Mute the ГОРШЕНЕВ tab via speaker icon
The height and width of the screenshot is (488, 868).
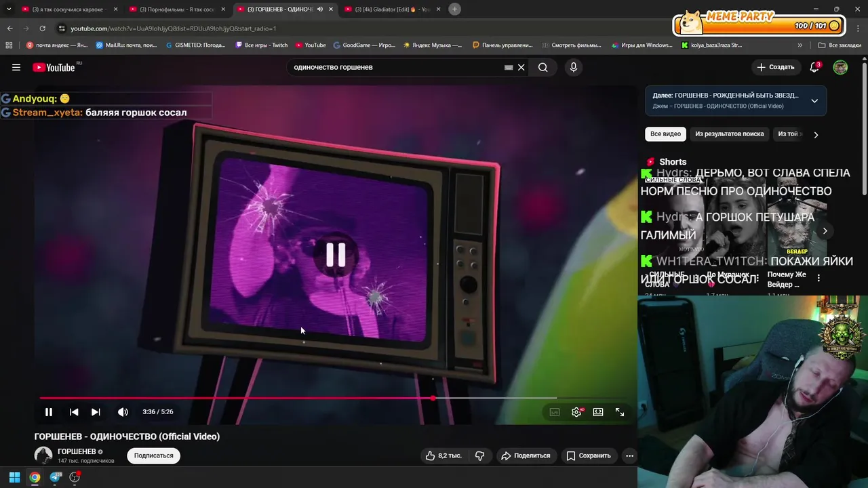click(320, 9)
